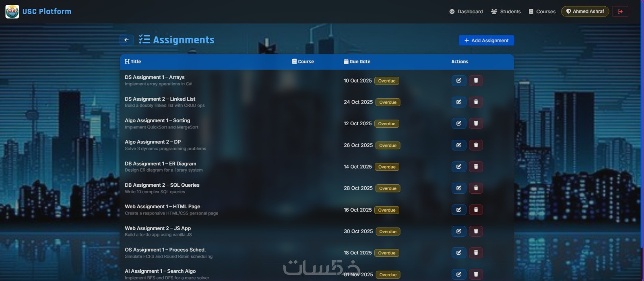644x281 pixels.
Task: Click the USC Platform logo
Action: tap(12, 11)
